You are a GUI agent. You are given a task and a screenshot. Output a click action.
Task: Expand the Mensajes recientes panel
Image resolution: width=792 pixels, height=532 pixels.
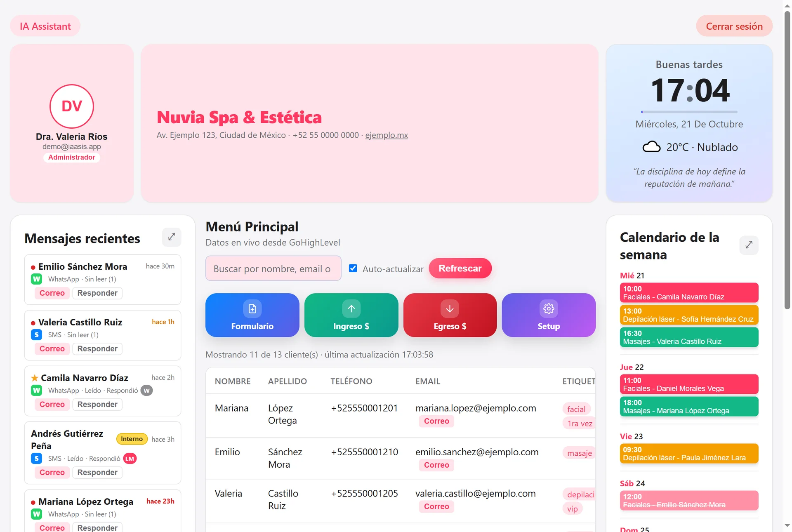point(172,237)
